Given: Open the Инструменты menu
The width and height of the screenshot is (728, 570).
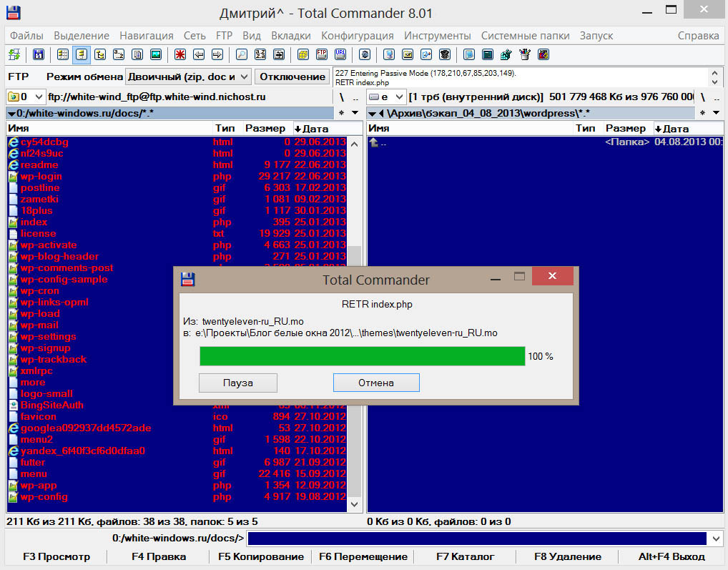Looking at the screenshot, I should [437, 36].
